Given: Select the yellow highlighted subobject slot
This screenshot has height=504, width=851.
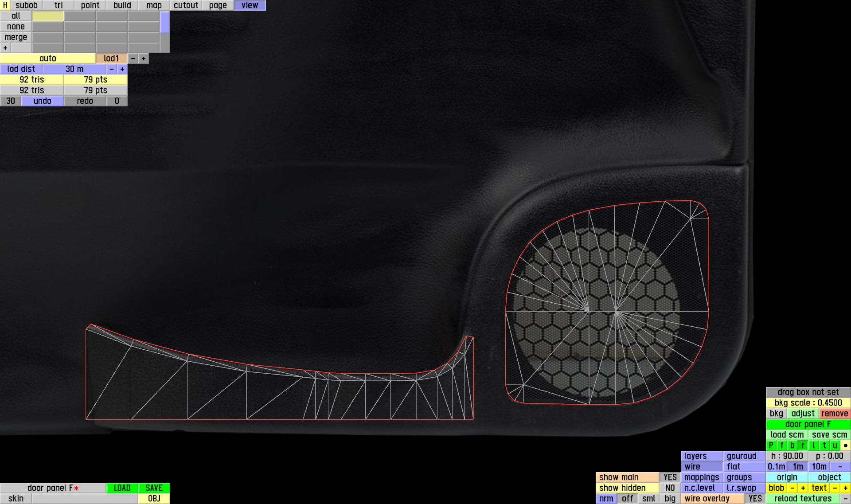Looking at the screenshot, I should (48, 16).
